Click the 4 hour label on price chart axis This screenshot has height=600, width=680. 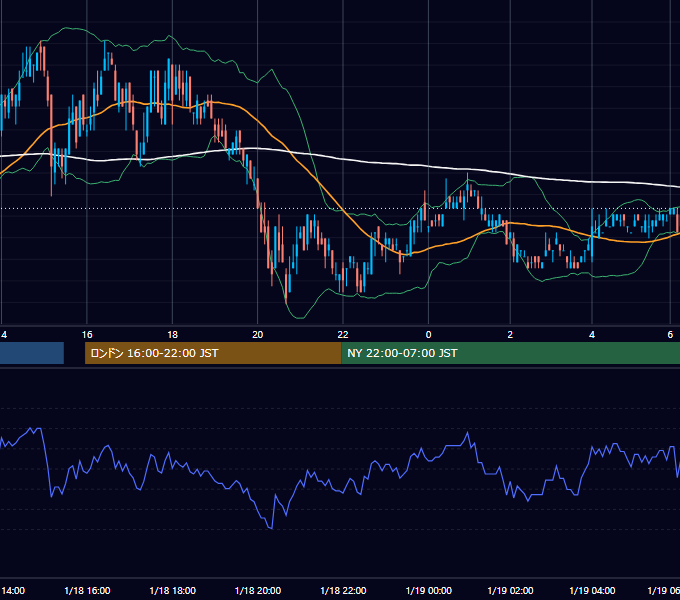click(592, 335)
